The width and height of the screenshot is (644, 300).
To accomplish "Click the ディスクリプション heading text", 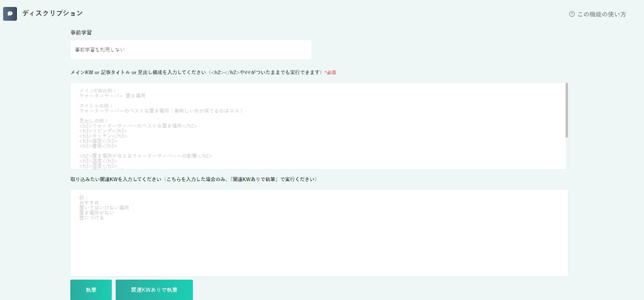I will [53, 13].
